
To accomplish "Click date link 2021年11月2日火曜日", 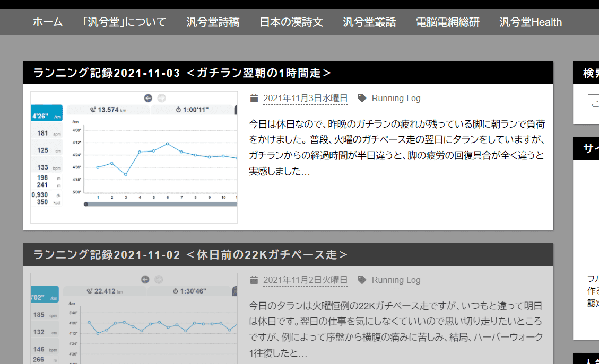I will pos(305,280).
